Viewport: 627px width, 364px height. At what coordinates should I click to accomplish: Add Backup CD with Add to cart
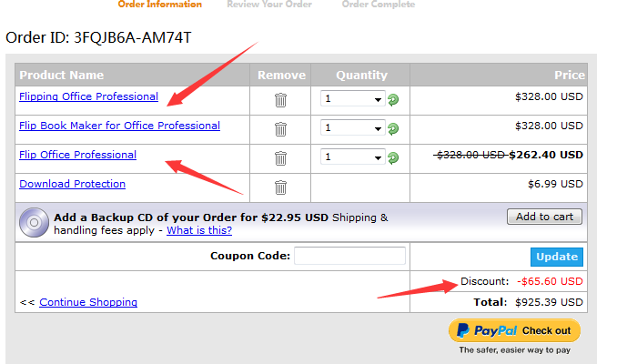[544, 217]
